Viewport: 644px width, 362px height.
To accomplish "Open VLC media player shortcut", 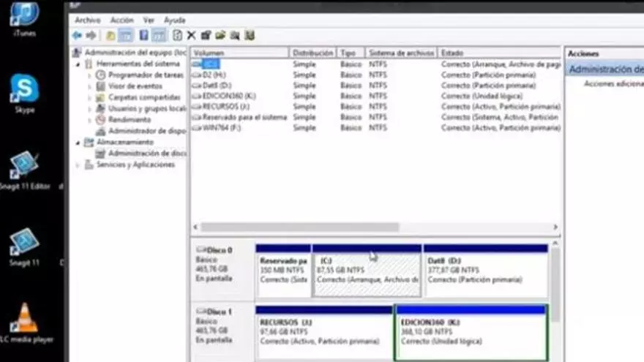I will point(26,322).
